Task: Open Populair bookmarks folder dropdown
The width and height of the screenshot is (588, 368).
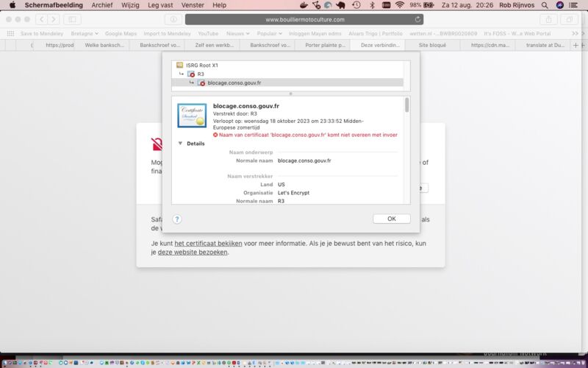Action: coord(269,33)
